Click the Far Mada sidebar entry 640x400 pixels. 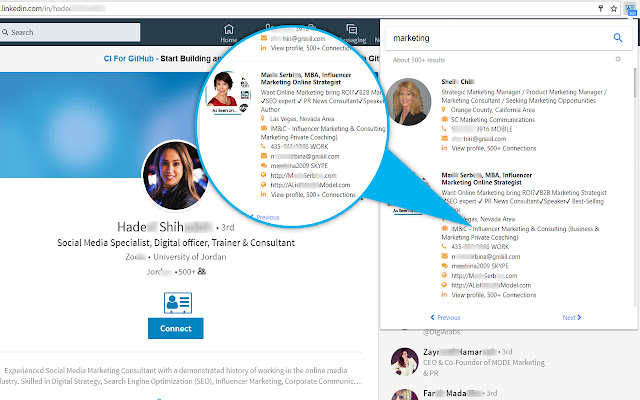460,393
